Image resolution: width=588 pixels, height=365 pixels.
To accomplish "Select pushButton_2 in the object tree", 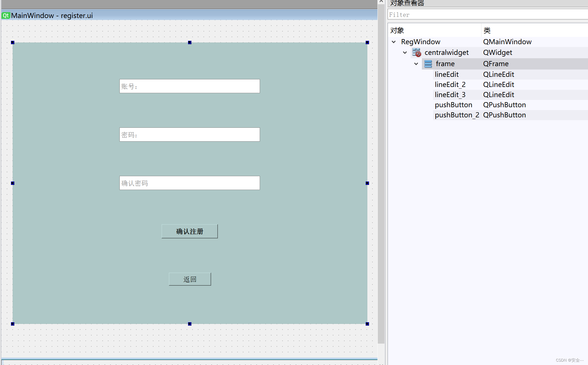I will (457, 115).
